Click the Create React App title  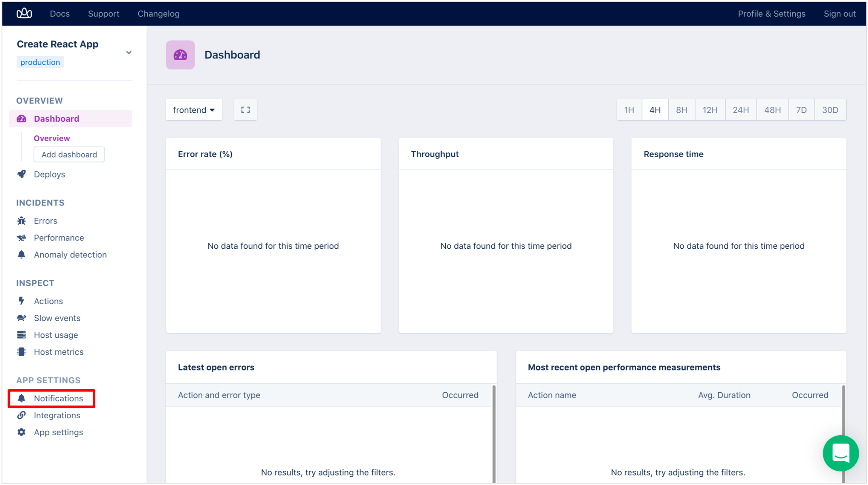tap(58, 44)
